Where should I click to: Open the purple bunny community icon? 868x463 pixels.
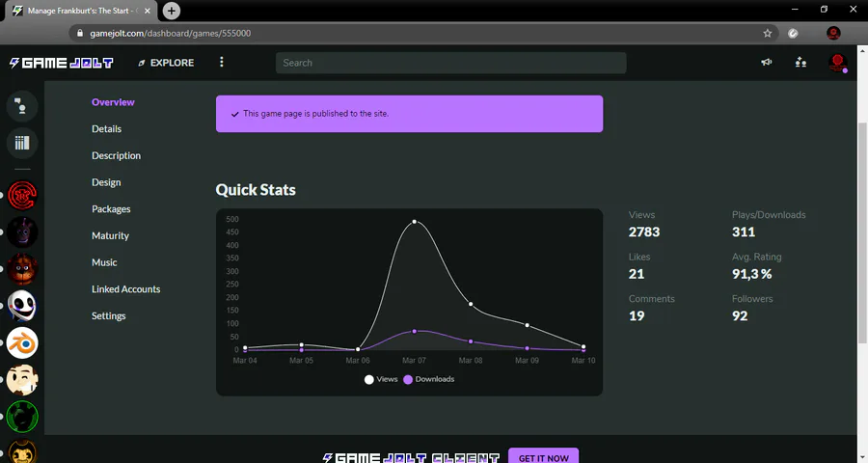tap(22, 232)
